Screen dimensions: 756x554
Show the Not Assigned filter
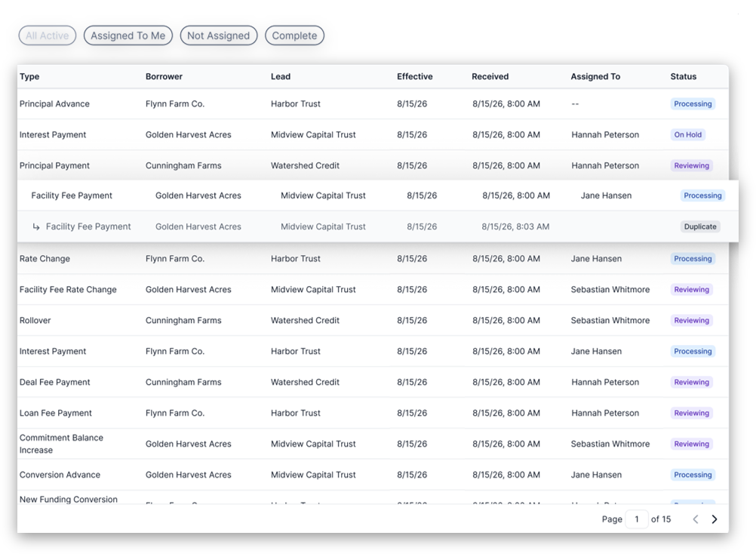point(218,35)
